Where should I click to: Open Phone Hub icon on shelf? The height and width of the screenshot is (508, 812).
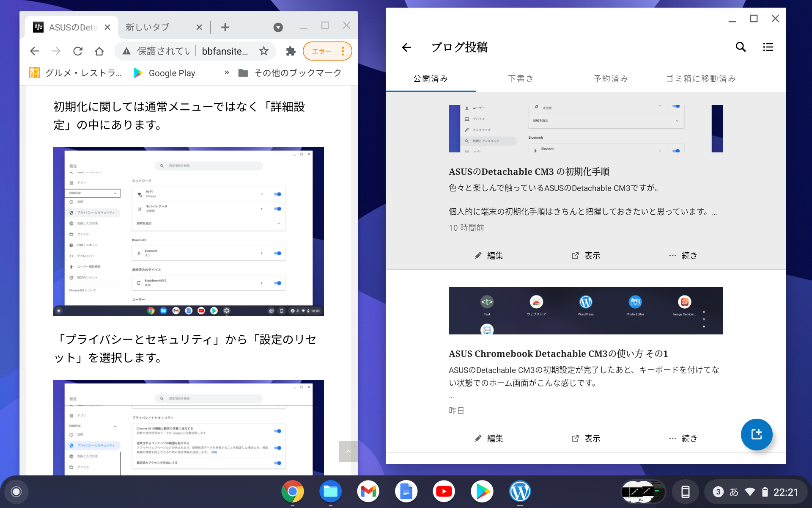point(686,491)
